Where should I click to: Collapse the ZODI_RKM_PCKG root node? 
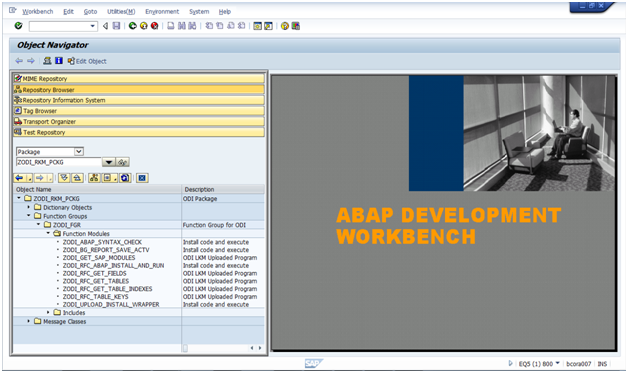pyautogui.click(x=19, y=198)
